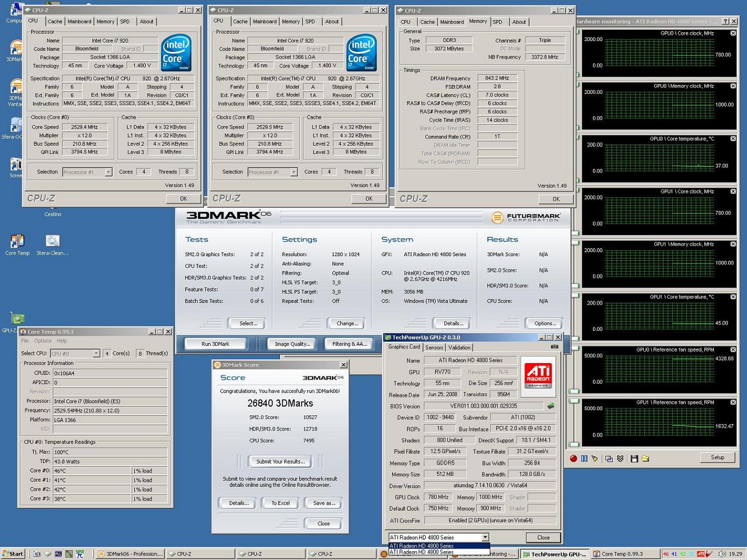747x560 pixels.
Task: Open the About tab in the CPU-Z Memory window
Action: pos(519,22)
